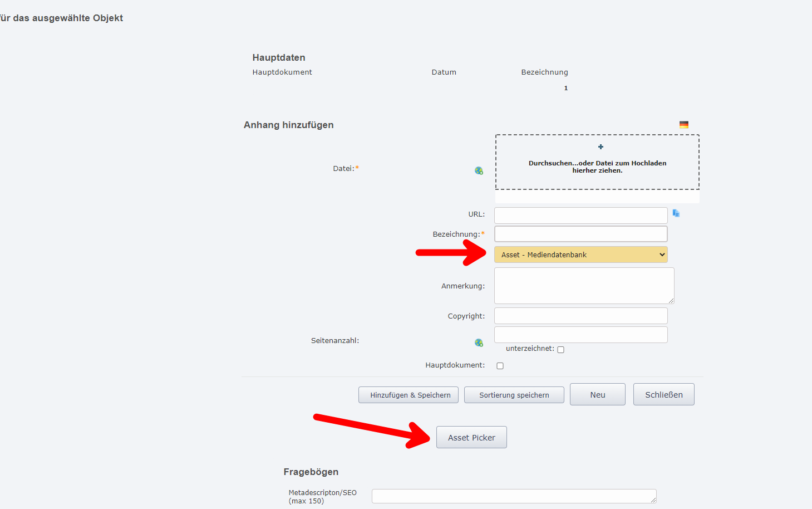This screenshot has width=812, height=509.
Task: Click the globe icon beside the Datei field
Action: [x=479, y=170]
